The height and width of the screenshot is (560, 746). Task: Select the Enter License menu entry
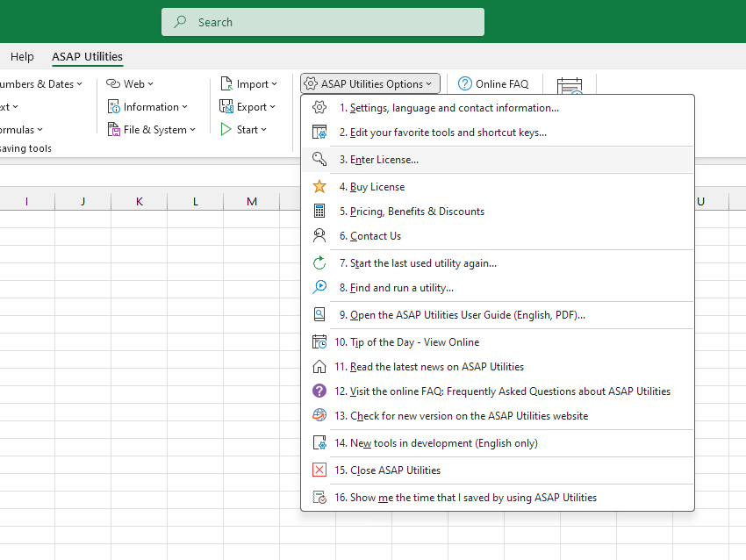[498, 160]
